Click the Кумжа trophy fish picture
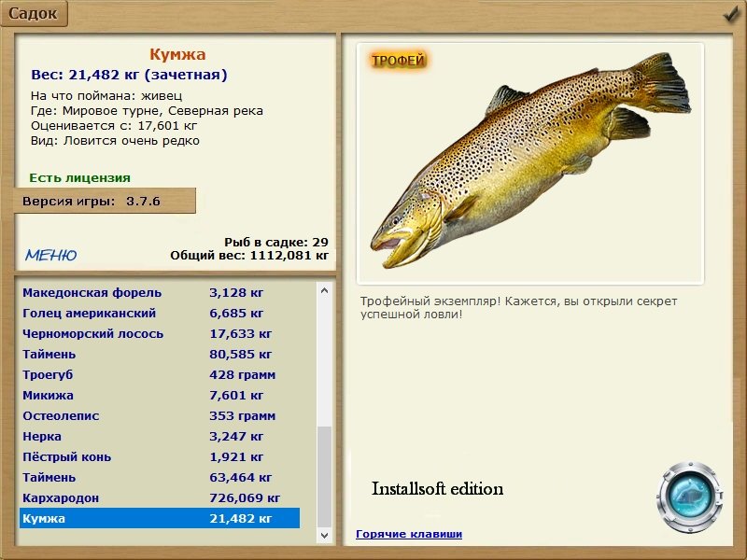 tap(530, 163)
